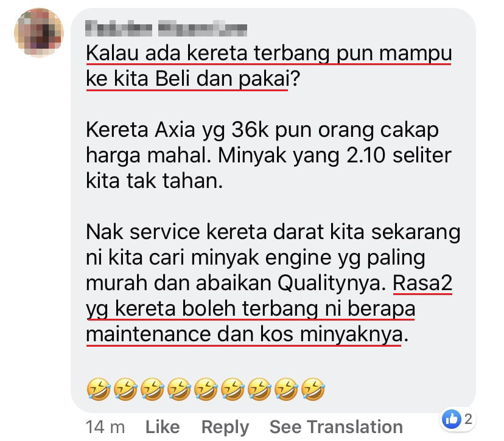Click the last laughing emoji in the row
Viewport: 504px width, 441px height.
pyautogui.click(x=313, y=389)
